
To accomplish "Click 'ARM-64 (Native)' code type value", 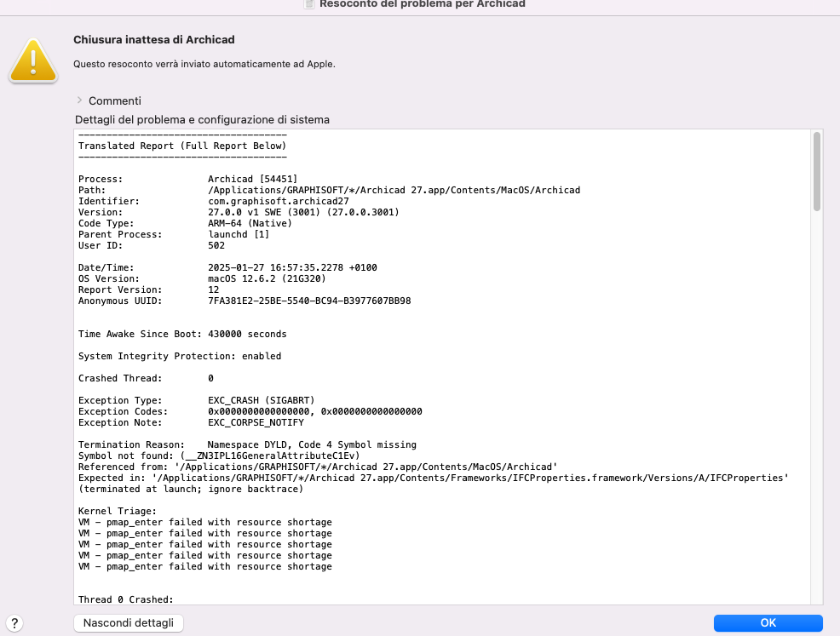I will click(x=250, y=223).
